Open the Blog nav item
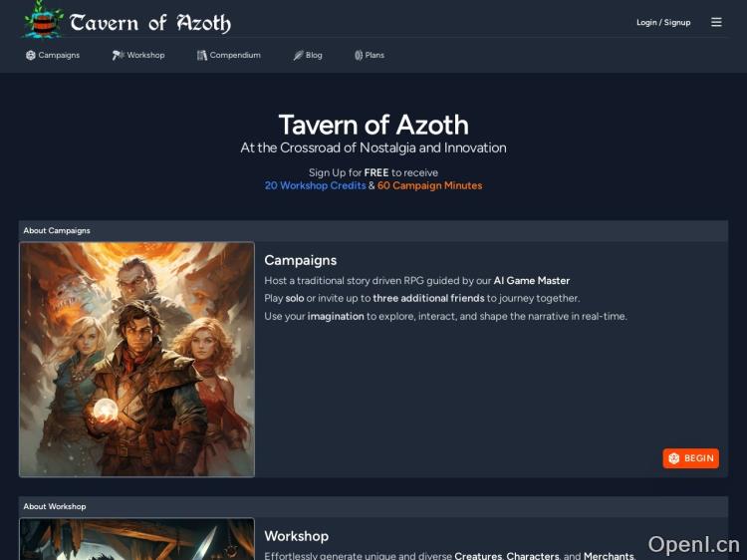747x560 pixels. click(308, 55)
